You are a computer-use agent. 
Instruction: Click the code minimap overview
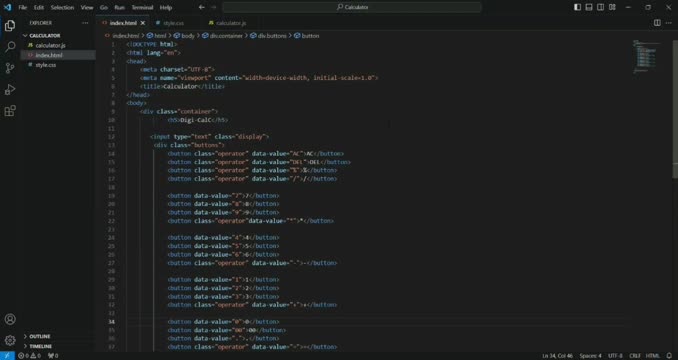(x=647, y=56)
